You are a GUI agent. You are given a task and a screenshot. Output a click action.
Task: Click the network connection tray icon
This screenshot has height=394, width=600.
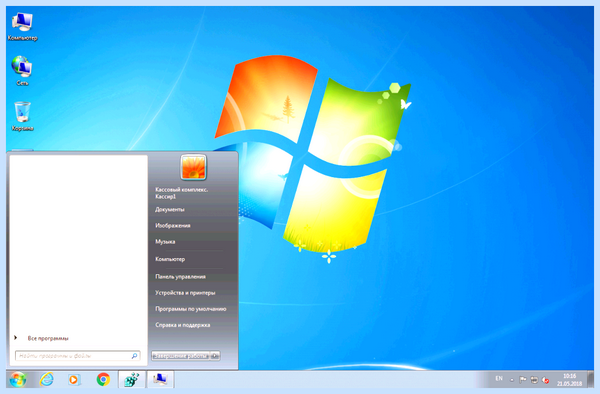pos(534,380)
